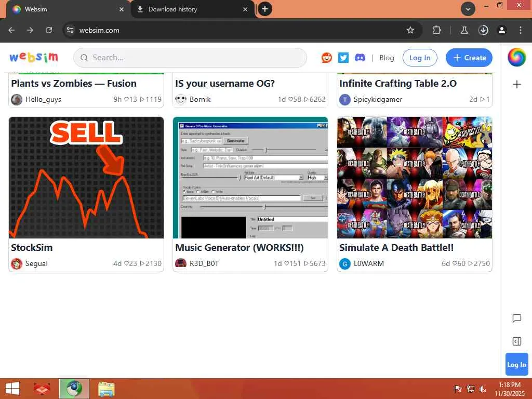Open the browser profile avatar icon

point(502,30)
